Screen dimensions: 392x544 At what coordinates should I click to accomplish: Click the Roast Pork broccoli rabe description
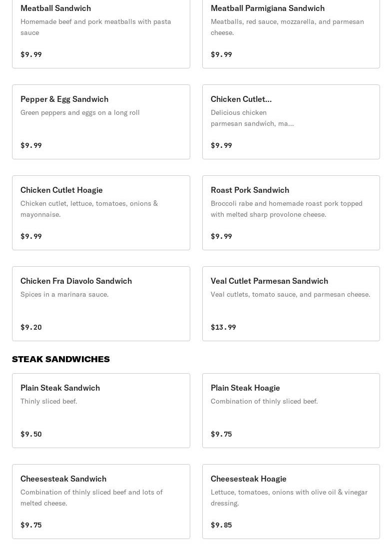286,209
